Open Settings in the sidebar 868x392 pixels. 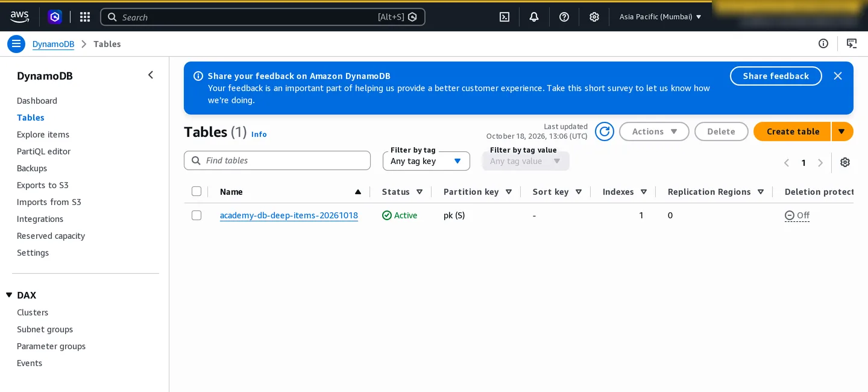(x=33, y=253)
